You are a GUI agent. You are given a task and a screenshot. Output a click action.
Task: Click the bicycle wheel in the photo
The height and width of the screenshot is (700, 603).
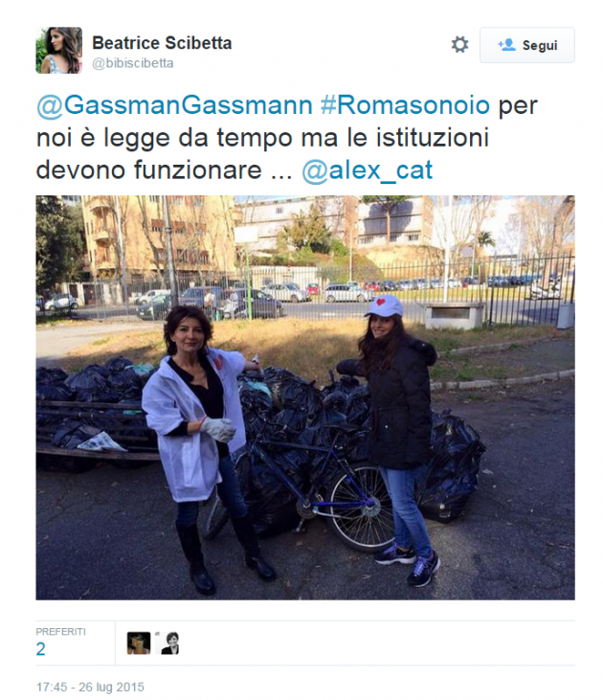[x=361, y=507]
